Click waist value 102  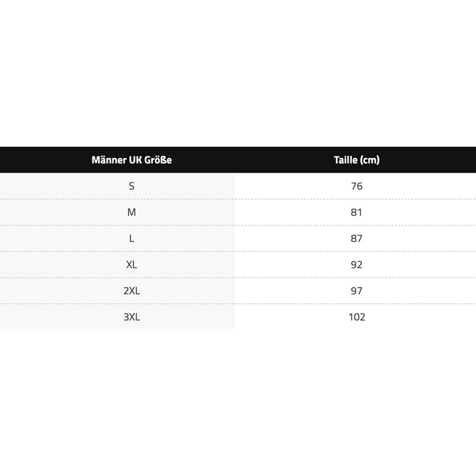click(357, 317)
